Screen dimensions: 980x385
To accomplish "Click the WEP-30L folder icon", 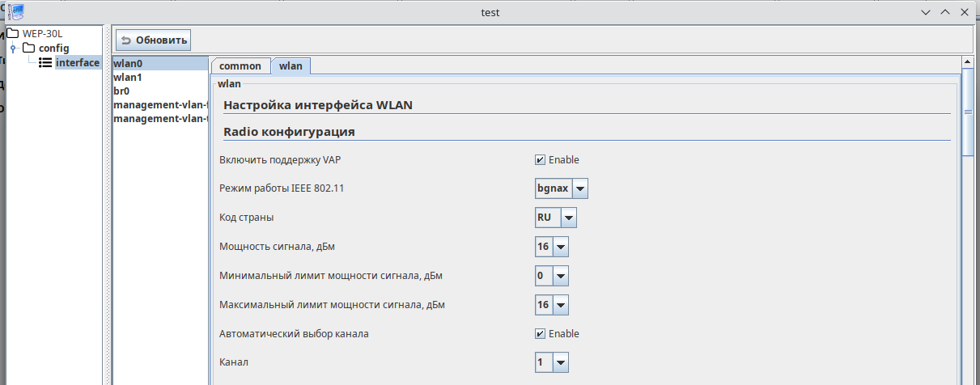I will (12, 34).
